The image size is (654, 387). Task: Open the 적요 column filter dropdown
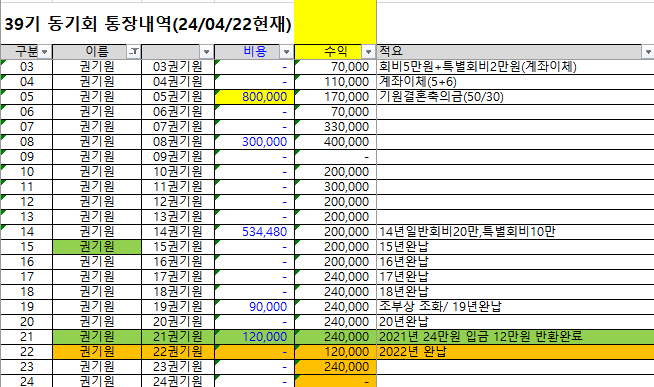(648, 52)
